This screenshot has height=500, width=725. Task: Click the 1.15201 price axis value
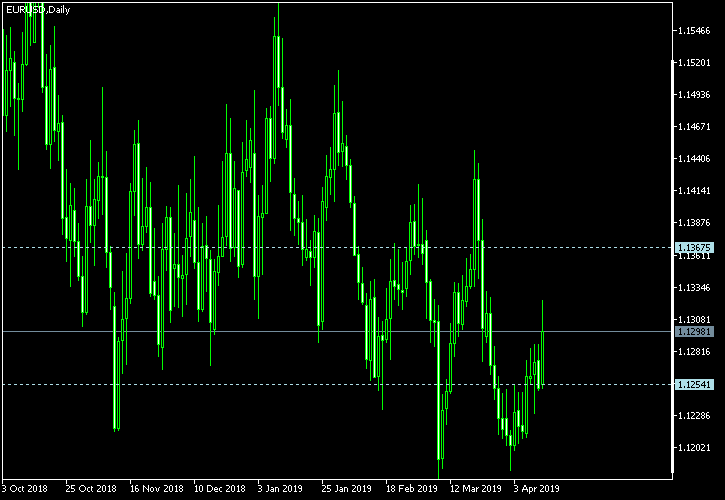tap(694, 62)
